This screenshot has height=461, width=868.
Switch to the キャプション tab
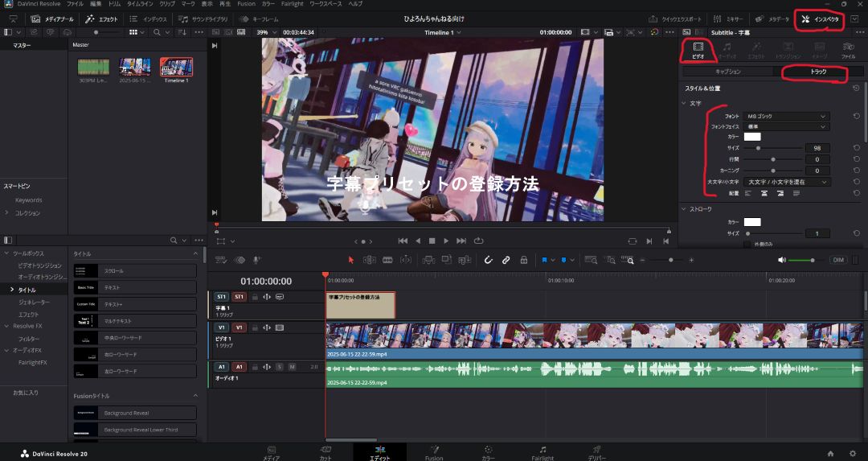point(727,72)
